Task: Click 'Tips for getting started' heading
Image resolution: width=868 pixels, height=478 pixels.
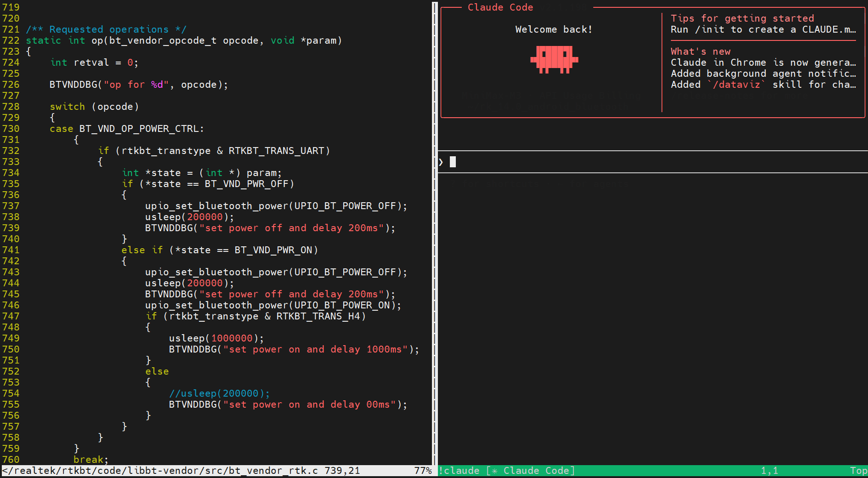Action: tap(742, 18)
